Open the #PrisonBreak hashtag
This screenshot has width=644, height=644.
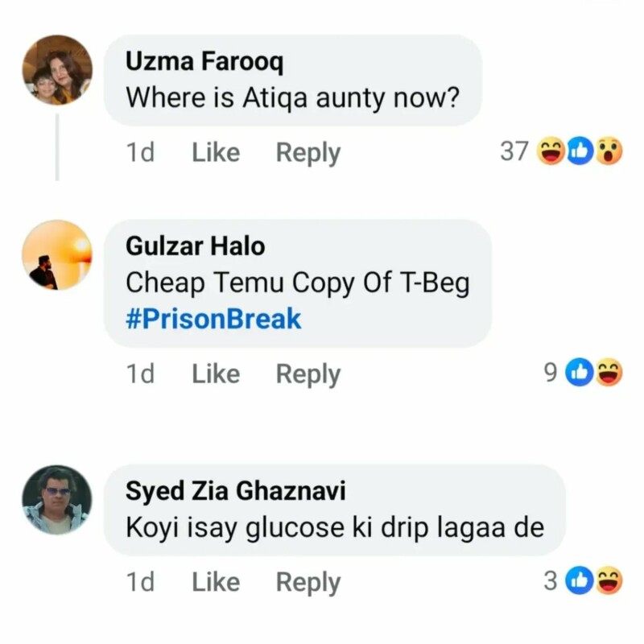[x=213, y=319]
